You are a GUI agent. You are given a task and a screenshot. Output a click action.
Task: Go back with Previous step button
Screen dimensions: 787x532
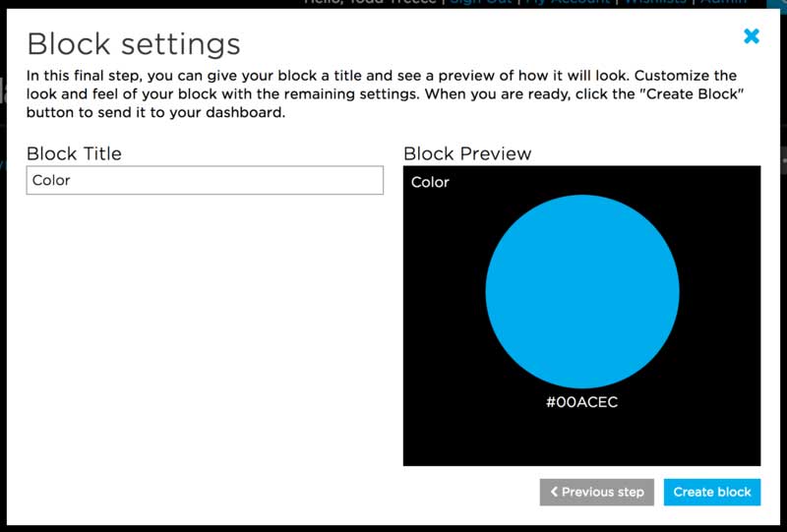pyautogui.click(x=596, y=492)
